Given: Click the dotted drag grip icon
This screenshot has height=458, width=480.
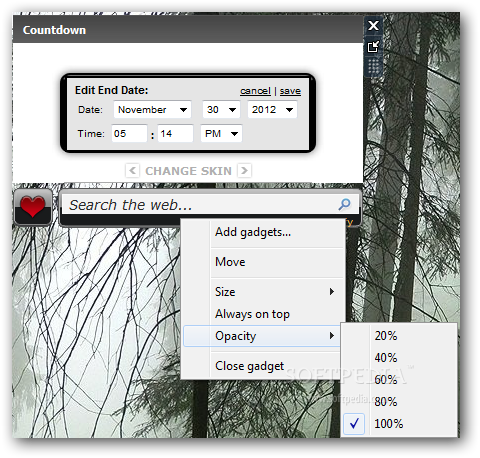Looking at the screenshot, I should pos(373,67).
